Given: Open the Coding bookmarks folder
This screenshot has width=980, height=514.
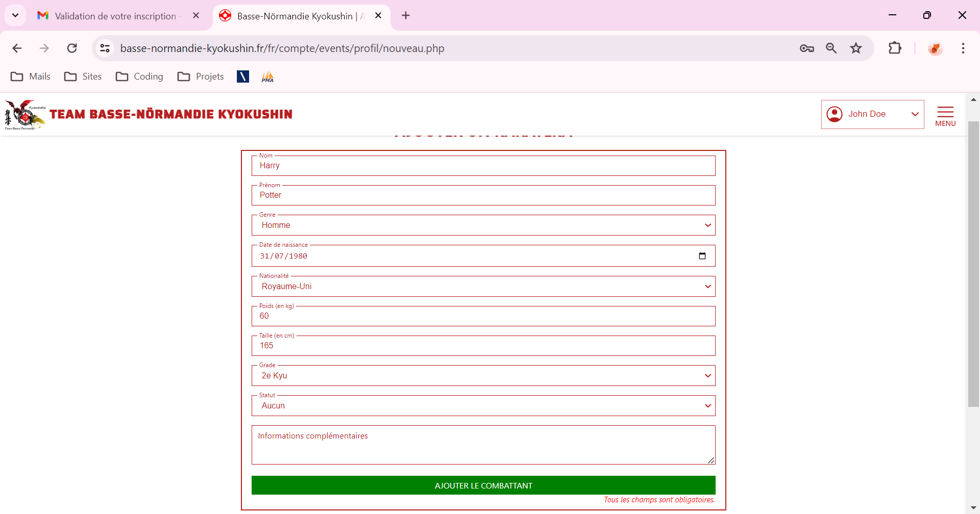Looking at the screenshot, I should (139, 76).
